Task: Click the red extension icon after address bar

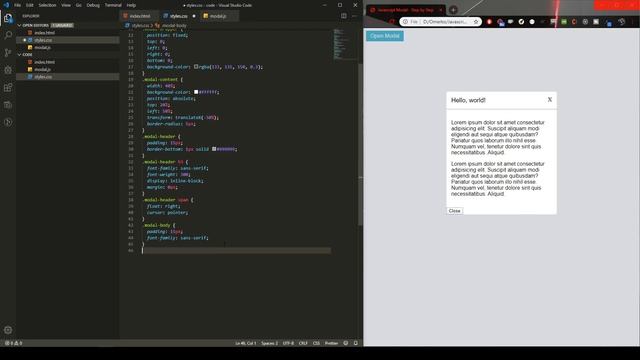Action: [x=489, y=22]
